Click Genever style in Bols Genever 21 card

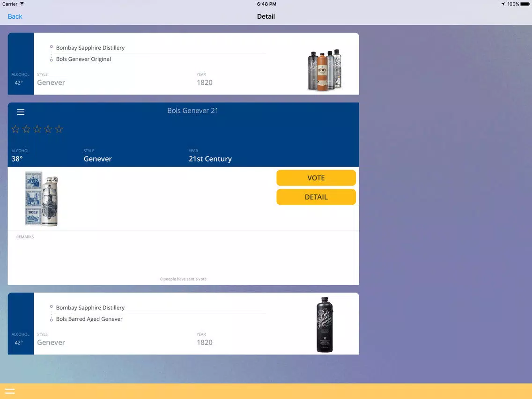98,159
